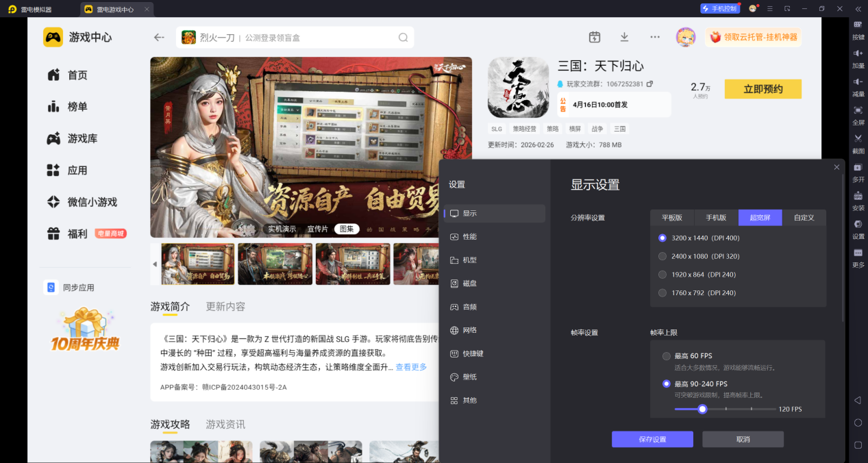The image size is (868, 463).
Task: Click the FPS limit slider handle
Action: coord(702,409)
